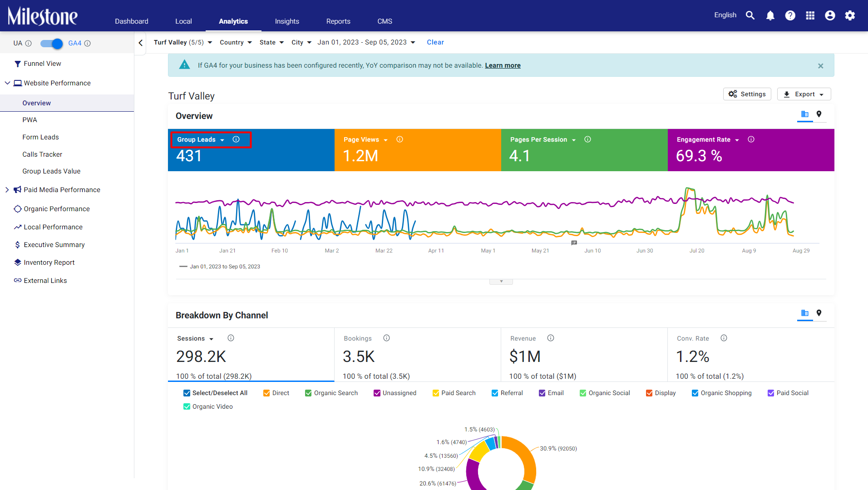Click the Sessions metric dropdown in Breakdown
Screen dimensions: 868x490
(195, 339)
